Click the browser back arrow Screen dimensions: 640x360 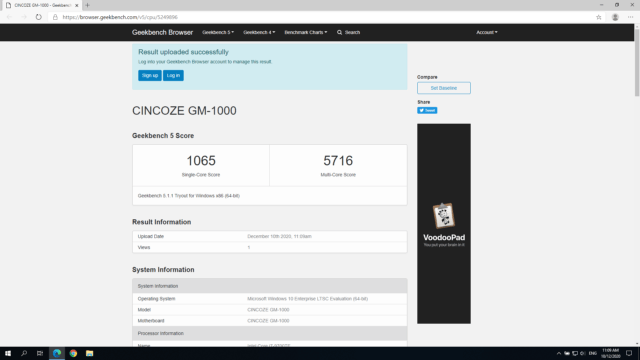(x=9, y=17)
